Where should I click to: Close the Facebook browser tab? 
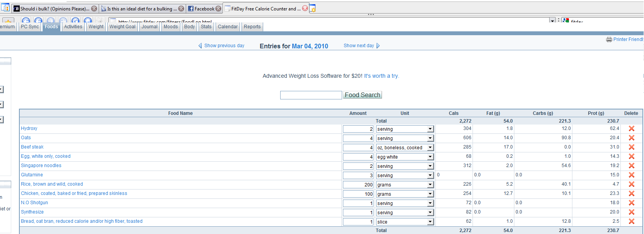click(218, 9)
